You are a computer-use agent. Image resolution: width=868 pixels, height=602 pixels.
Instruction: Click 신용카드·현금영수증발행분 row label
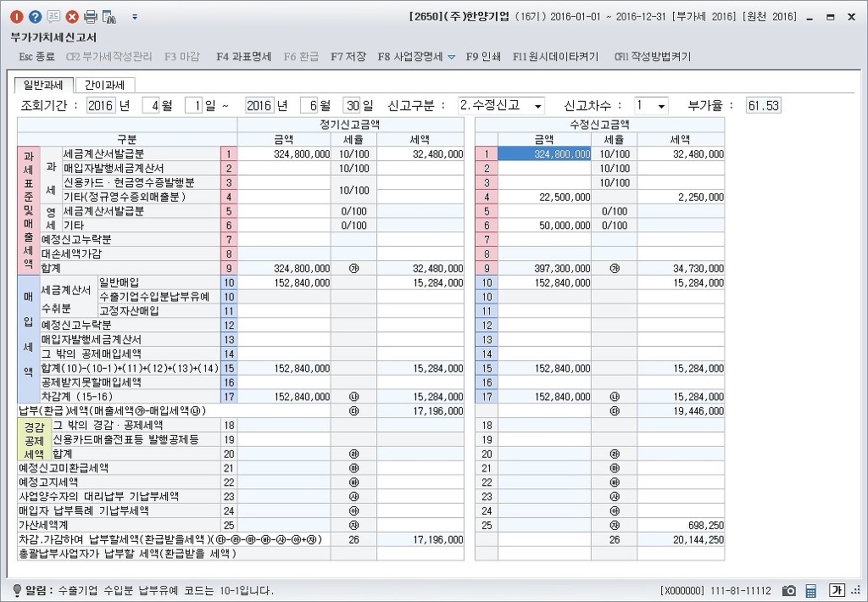(129, 182)
